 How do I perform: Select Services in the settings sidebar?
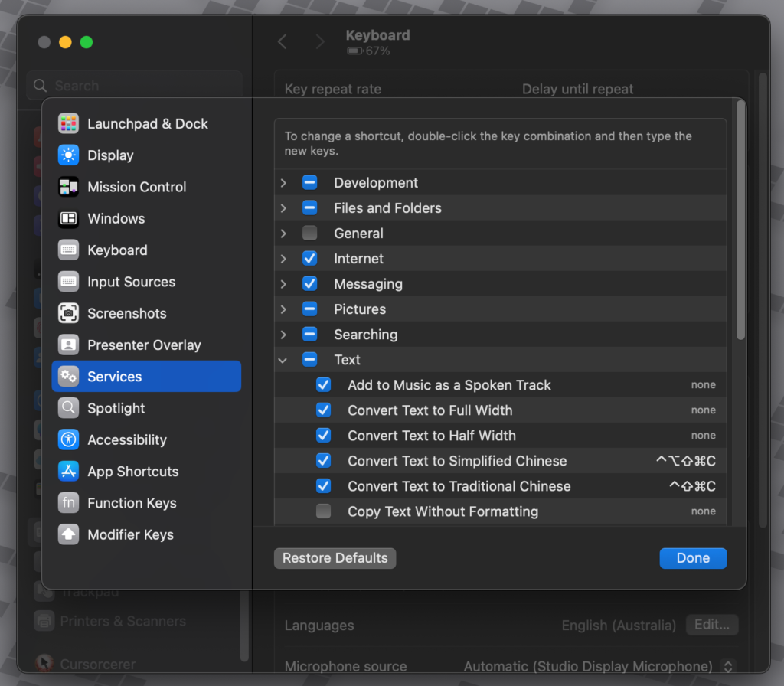pos(116,376)
